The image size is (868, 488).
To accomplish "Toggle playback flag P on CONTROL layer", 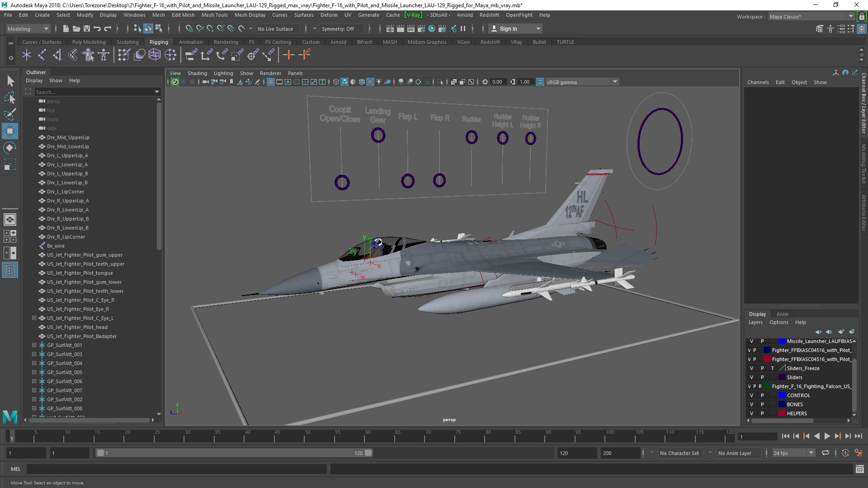I will (x=762, y=395).
